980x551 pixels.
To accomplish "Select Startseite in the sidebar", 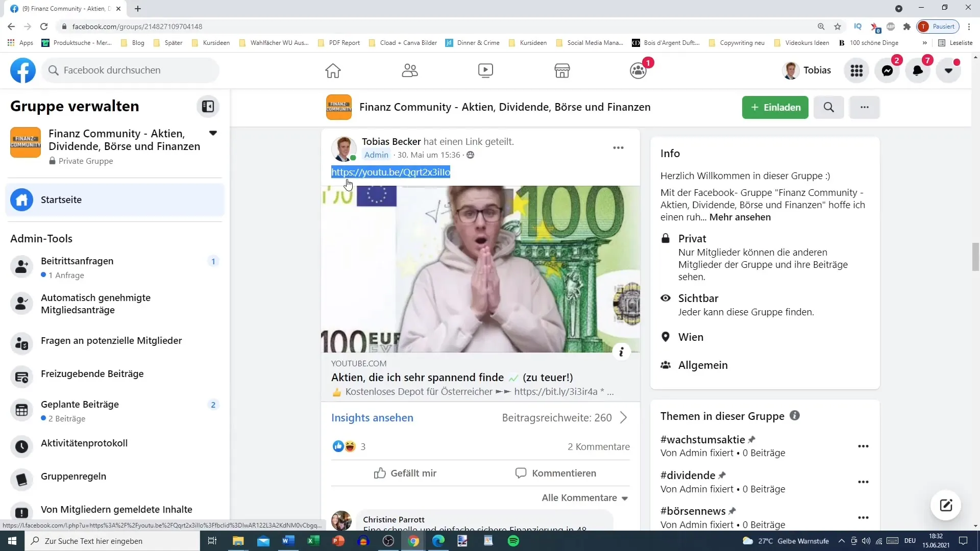I will 115,200.
